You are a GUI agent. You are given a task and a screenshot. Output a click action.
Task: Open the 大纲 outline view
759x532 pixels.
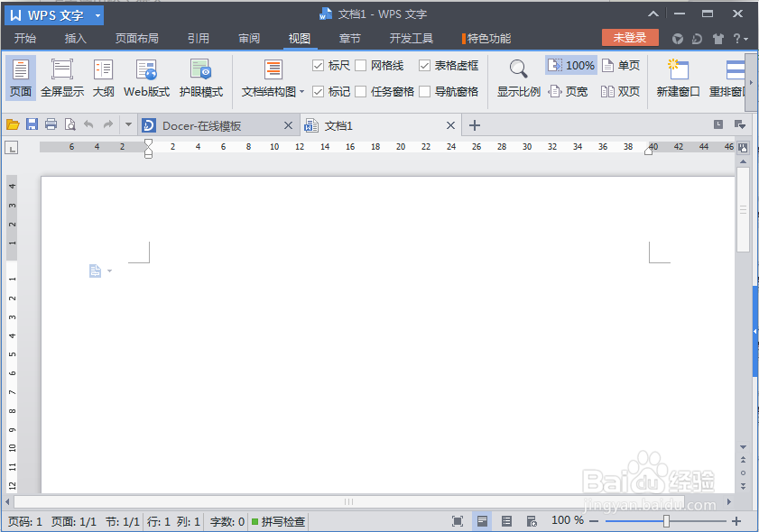click(x=103, y=78)
